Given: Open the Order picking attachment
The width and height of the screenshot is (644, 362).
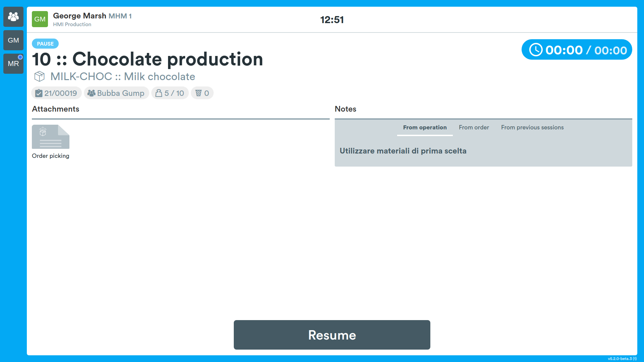Looking at the screenshot, I should pos(51,137).
